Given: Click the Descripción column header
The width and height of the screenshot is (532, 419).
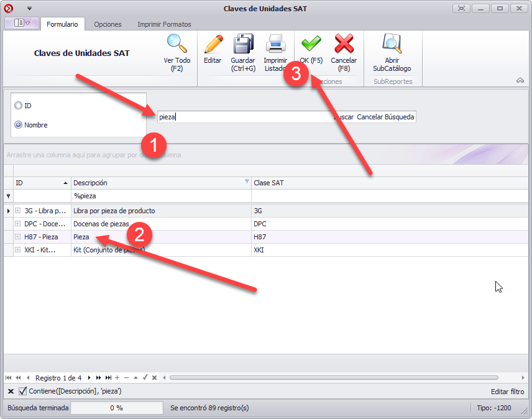Looking at the screenshot, I should (161, 183).
